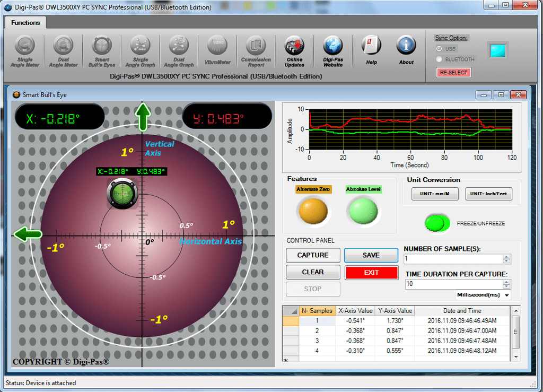The height and width of the screenshot is (392, 543).
Task: Expand the Millisecond(ms) unit dropdown
Action: click(507, 295)
